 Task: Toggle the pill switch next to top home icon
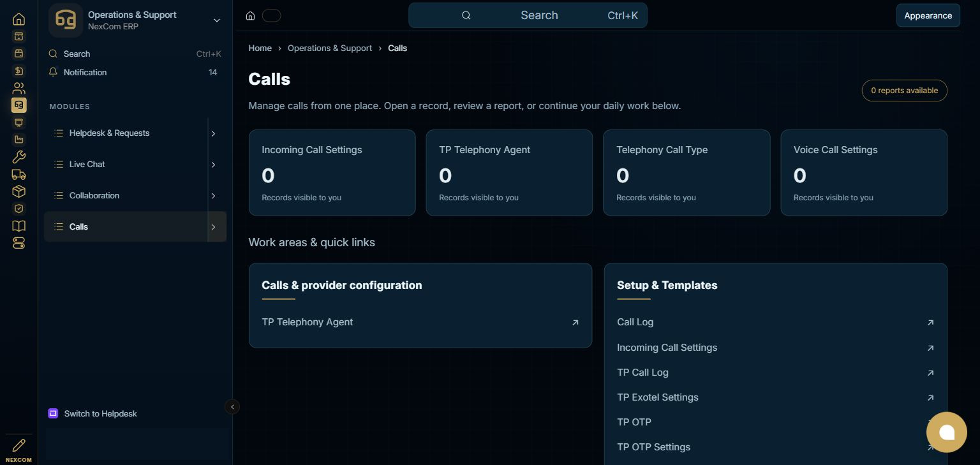coord(272,16)
